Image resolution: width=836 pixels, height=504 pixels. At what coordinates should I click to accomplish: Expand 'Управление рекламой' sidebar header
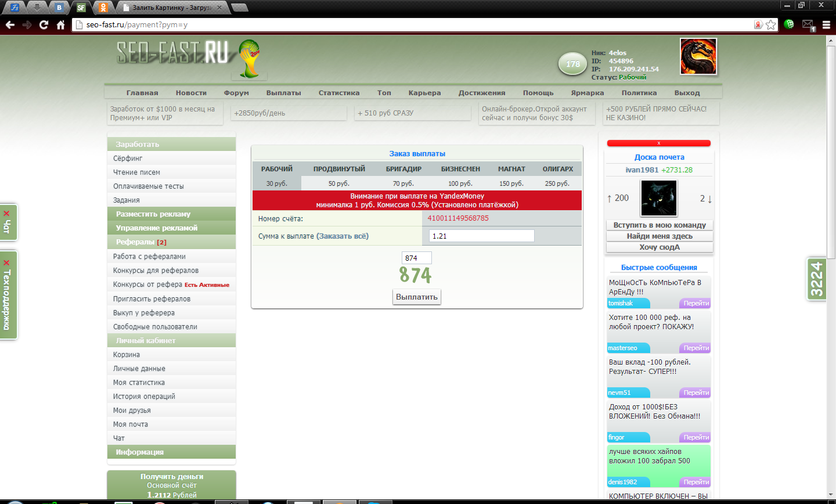[x=171, y=228]
